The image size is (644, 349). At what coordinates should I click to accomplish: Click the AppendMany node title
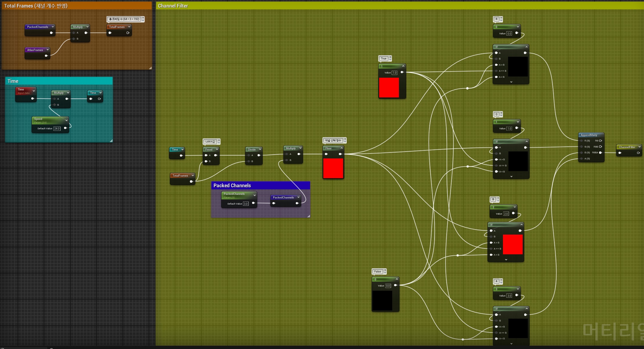589,135
